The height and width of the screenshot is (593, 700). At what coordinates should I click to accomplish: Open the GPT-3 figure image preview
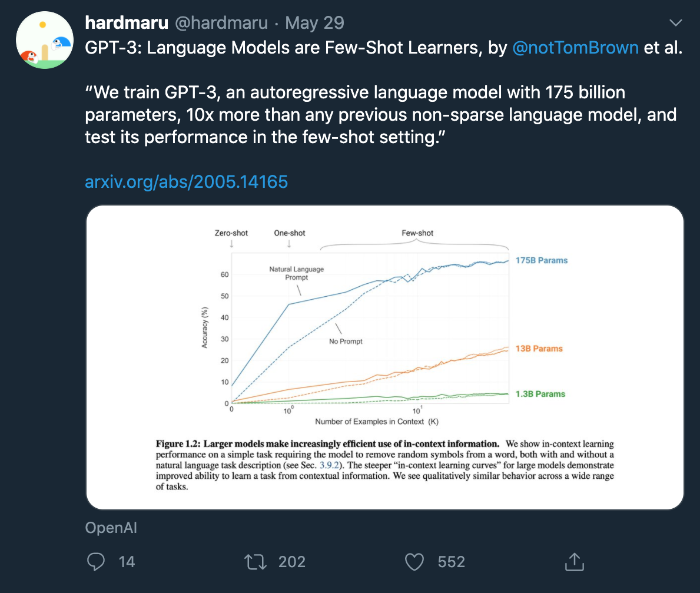coord(385,357)
